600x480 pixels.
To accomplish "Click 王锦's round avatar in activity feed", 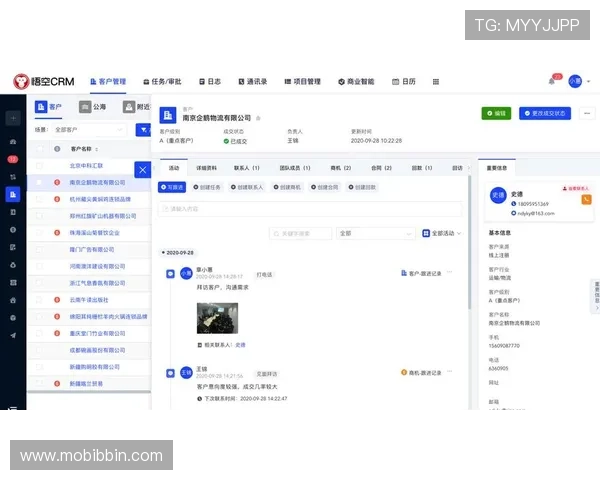I will pyautogui.click(x=186, y=372).
